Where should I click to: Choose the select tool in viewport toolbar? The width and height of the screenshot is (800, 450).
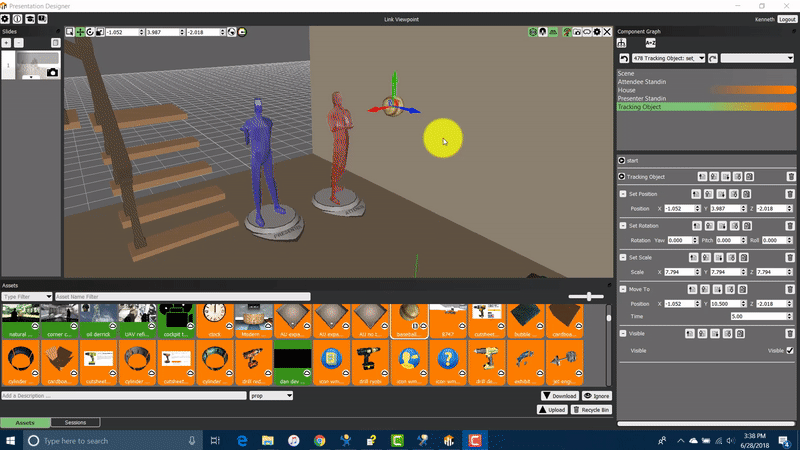point(70,32)
